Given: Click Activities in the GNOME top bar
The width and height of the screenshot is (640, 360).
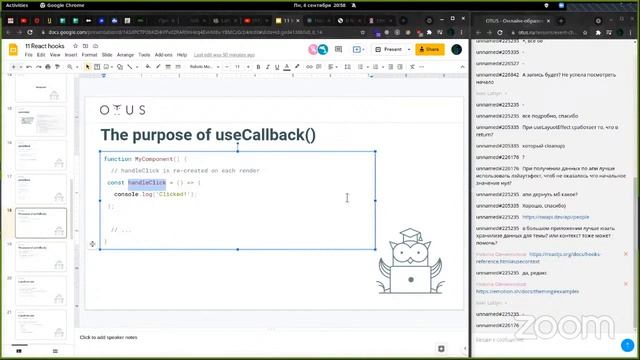Looking at the screenshot, I should point(17,5).
